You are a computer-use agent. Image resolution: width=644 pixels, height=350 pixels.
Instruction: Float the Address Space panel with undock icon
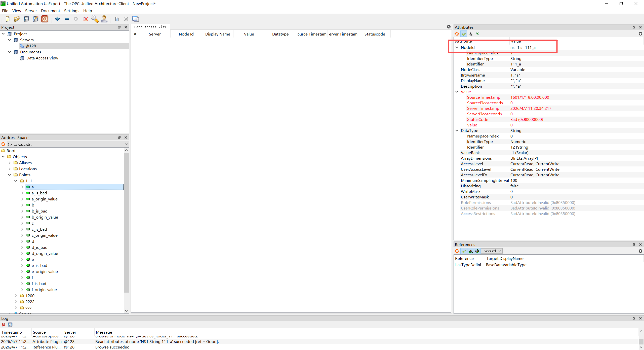119,137
